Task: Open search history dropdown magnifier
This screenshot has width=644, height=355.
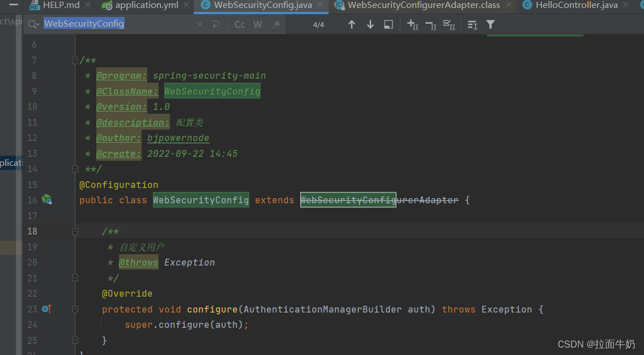Action: point(33,24)
